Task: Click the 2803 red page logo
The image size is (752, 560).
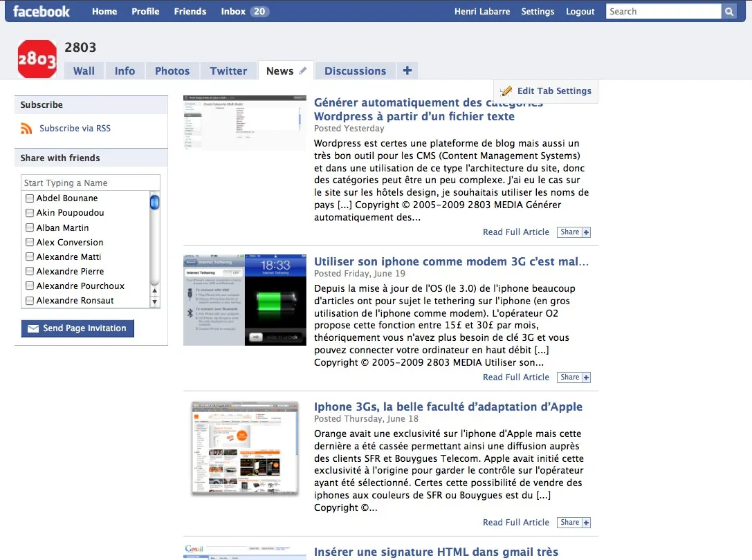Action: [x=37, y=59]
